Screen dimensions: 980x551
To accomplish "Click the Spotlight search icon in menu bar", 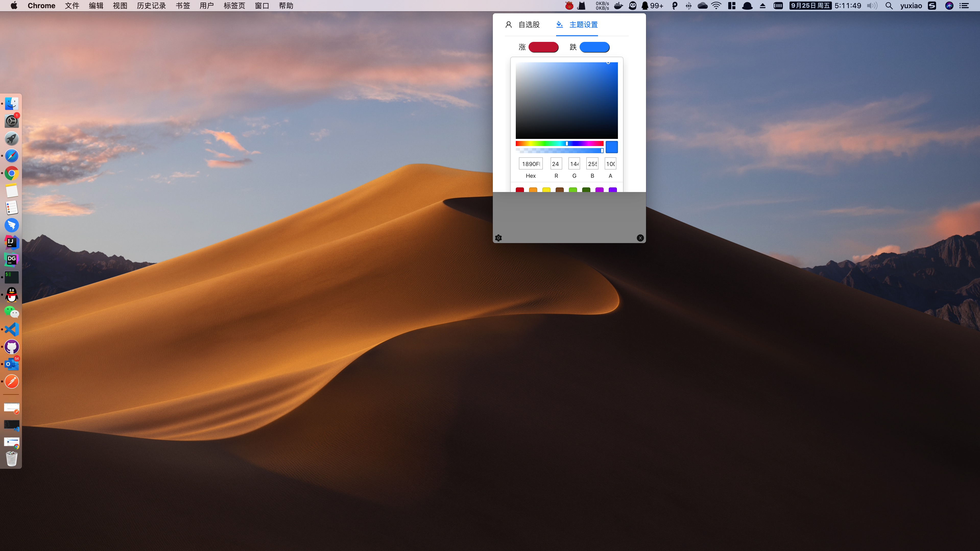I will tap(889, 6).
